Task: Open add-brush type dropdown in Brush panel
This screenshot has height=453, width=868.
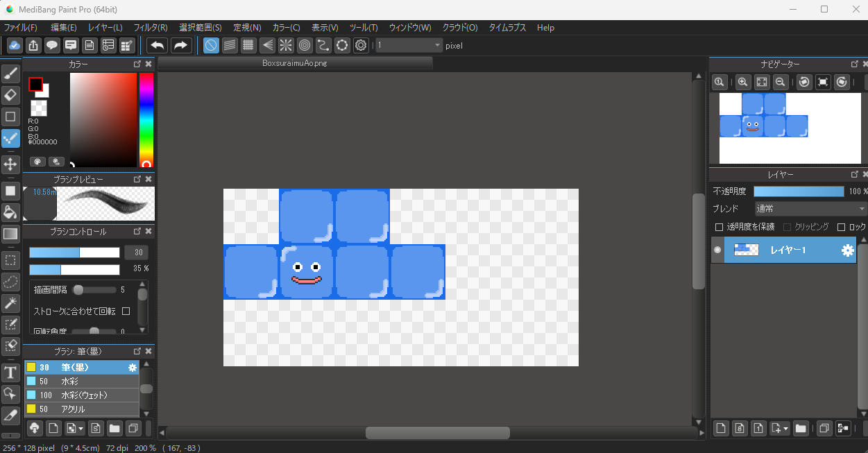Action: [x=75, y=428]
